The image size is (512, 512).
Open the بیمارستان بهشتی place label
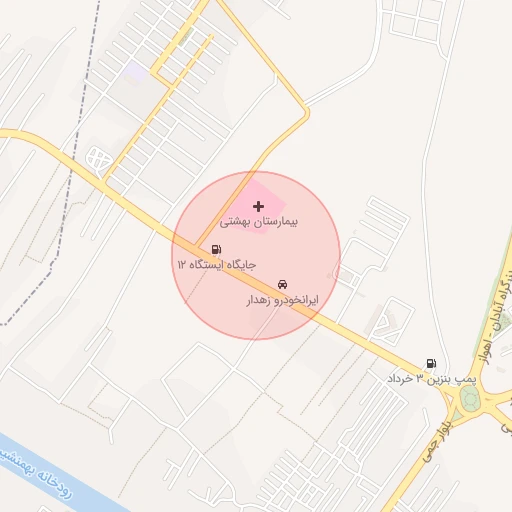click(x=258, y=222)
